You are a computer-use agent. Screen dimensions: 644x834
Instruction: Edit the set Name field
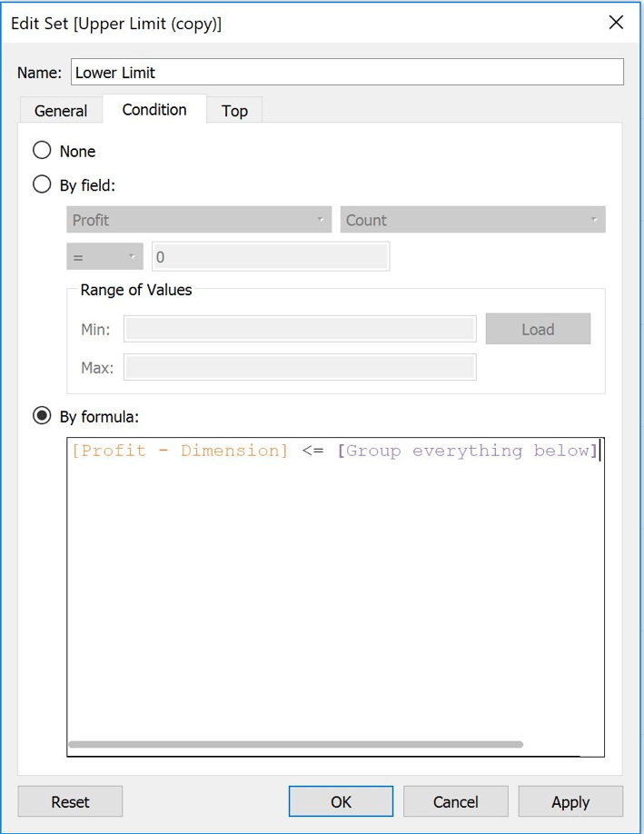point(347,72)
